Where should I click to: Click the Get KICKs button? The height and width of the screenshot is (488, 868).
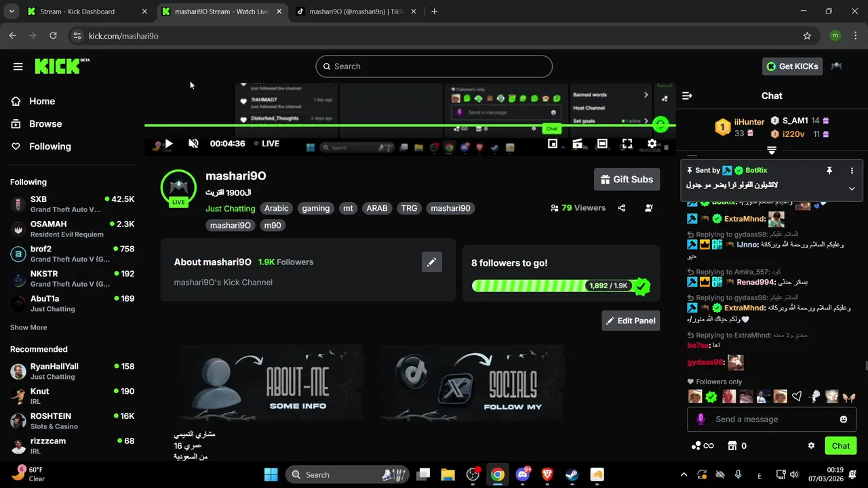point(792,66)
